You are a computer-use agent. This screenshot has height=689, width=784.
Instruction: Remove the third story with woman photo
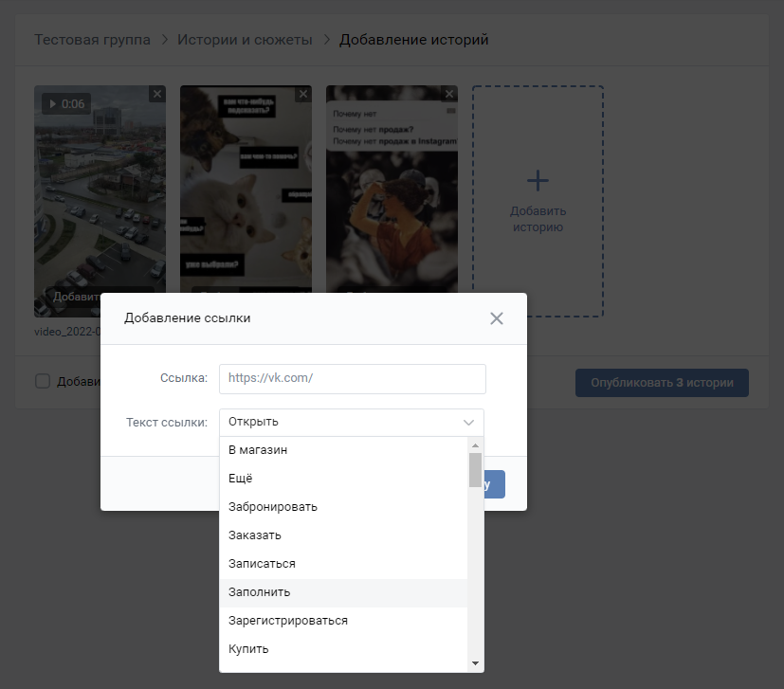point(449,94)
